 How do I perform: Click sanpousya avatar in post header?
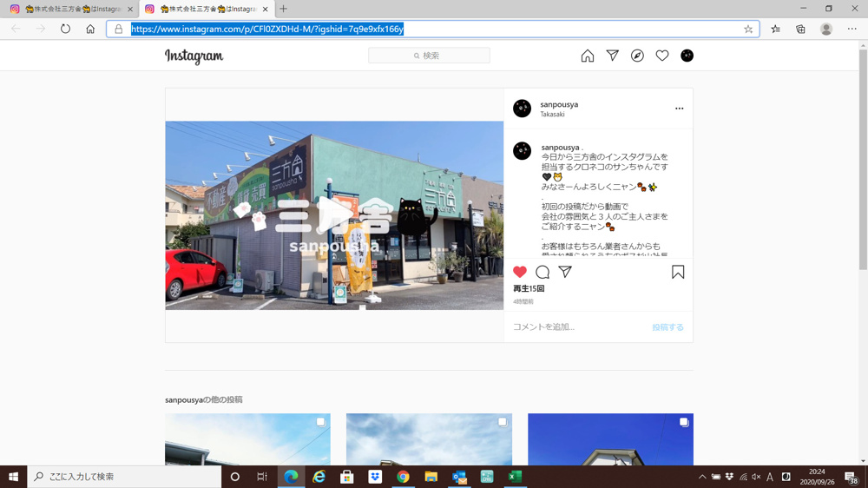coord(522,109)
